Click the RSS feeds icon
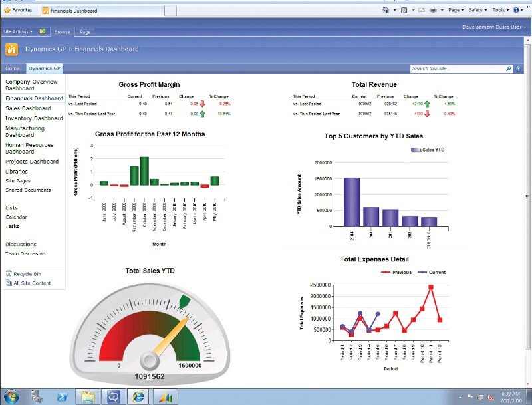The height and width of the screenshot is (405, 532). (x=404, y=11)
